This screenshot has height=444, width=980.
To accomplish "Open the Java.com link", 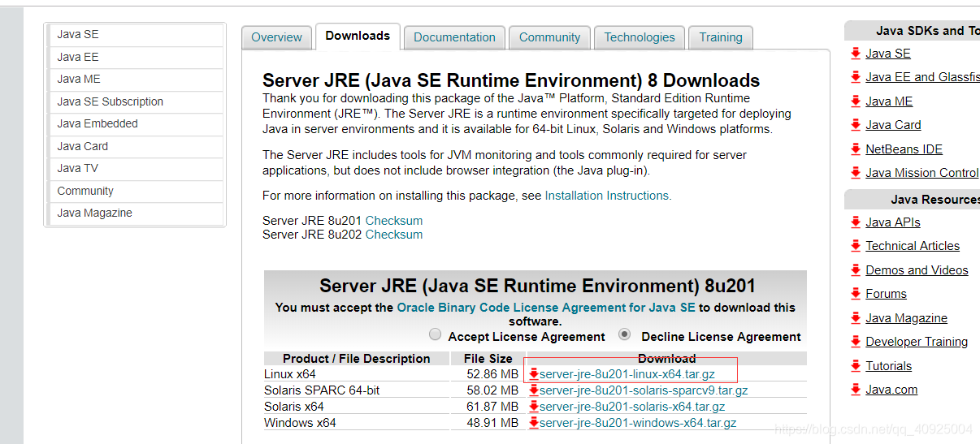I will pos(891,390).
